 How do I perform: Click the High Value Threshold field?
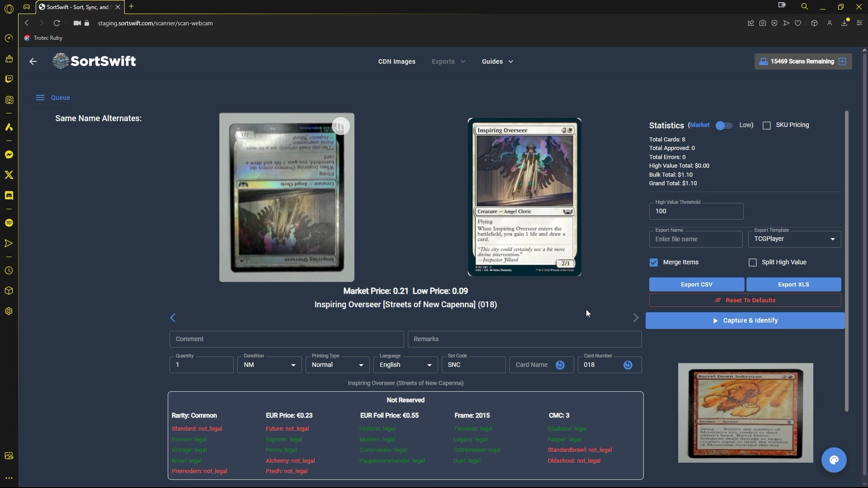(x=696, y=211)
